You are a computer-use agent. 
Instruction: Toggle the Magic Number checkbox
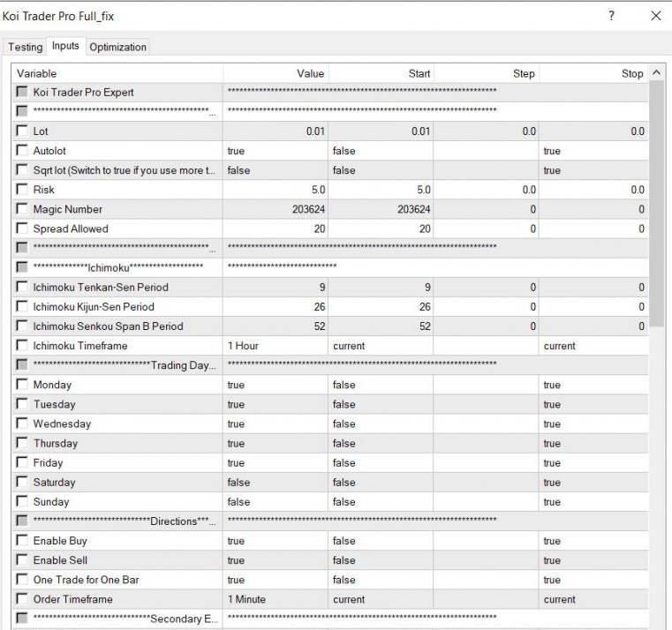pyautogui.click(x=22, y=209)
